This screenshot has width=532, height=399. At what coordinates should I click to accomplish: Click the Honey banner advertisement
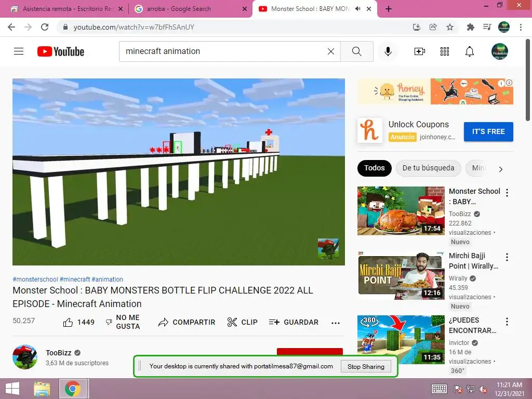[435, 91]
